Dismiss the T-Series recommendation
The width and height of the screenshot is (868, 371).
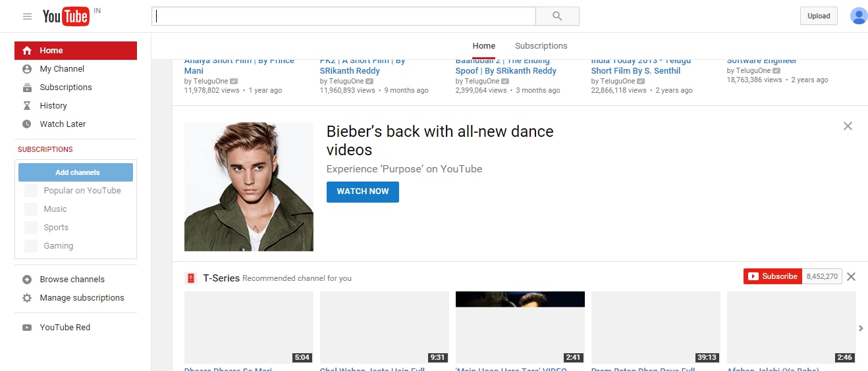point(851,277)
